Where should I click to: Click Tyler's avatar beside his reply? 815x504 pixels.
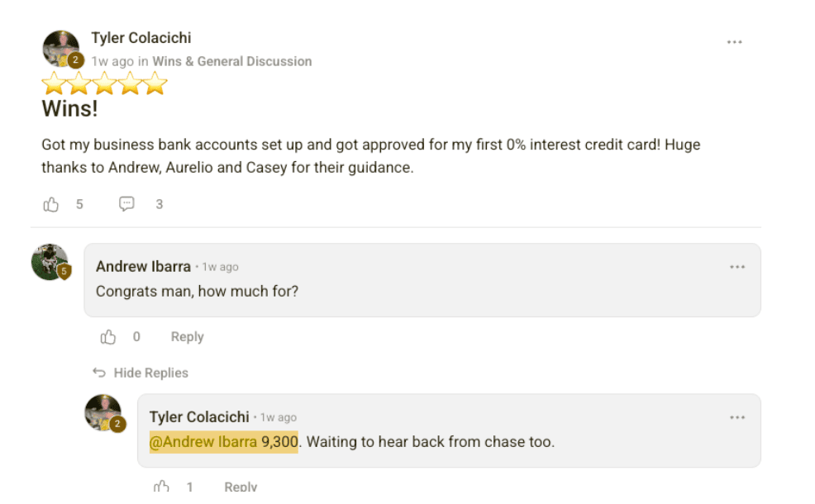coord(102,412)
